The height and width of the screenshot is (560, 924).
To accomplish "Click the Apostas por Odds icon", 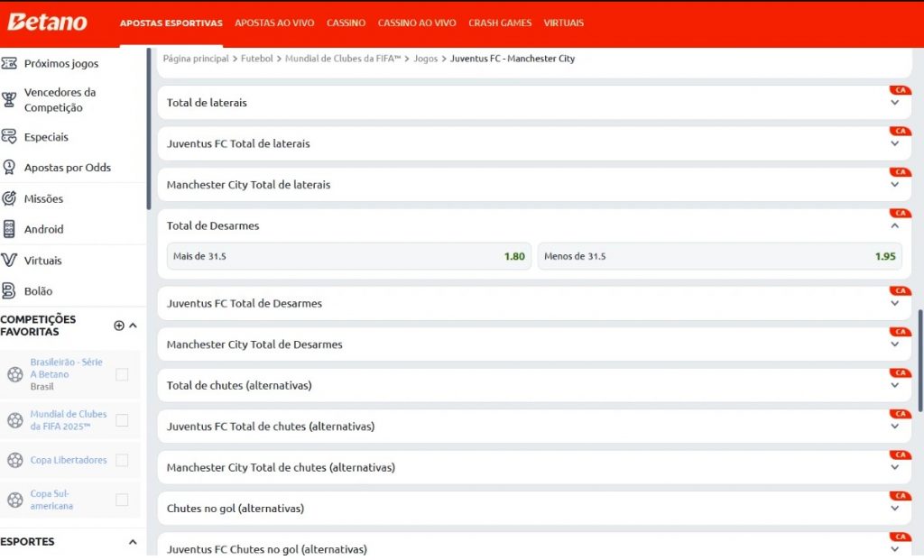I will pyautogui.click(x=9, y=168).
